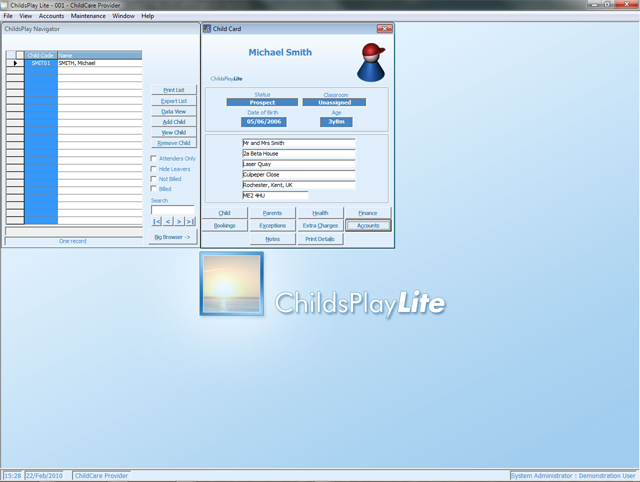Select the 'SMITH, Michael' name cell
This screenshot has height=482, width=640.
(x=100, y=63)
